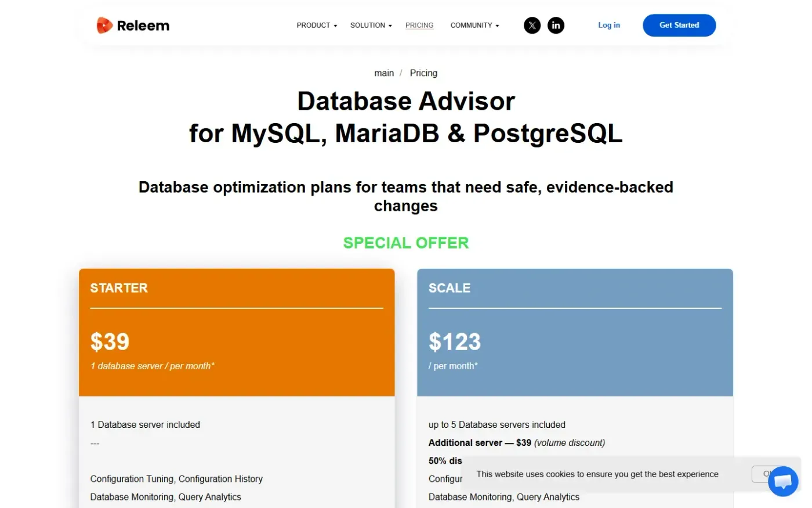The height and width of the screenshot is (508, 812).
Task: Click the $39 Starter price
Action: 110,341
